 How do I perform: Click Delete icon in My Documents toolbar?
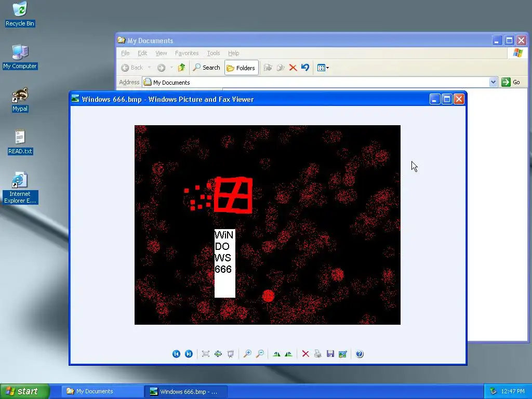[293, 68]
